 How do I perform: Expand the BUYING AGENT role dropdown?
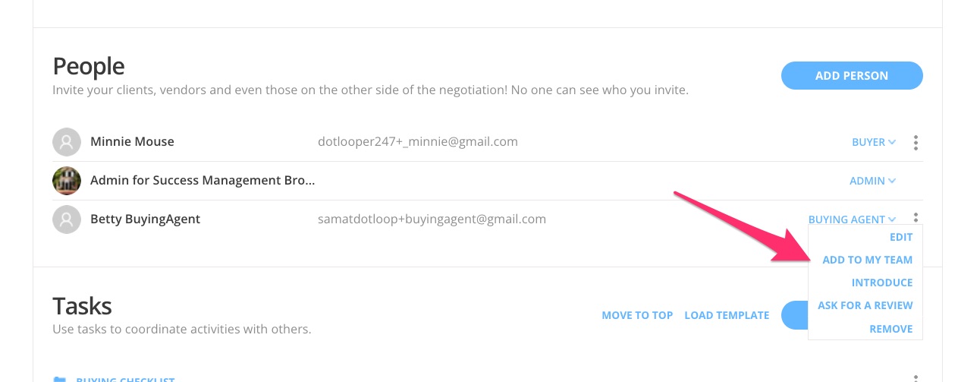(853, 219)
